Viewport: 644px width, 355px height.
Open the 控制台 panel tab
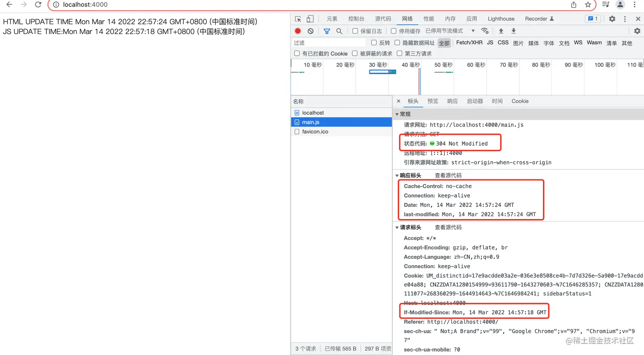coord(356,19)
